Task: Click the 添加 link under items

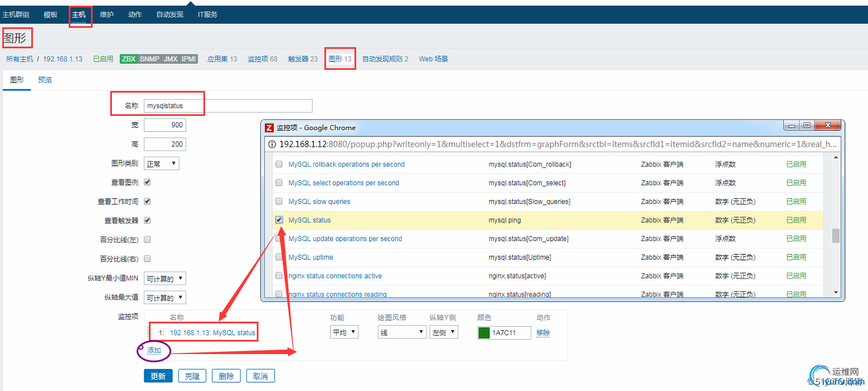Action: pos(154,350)
